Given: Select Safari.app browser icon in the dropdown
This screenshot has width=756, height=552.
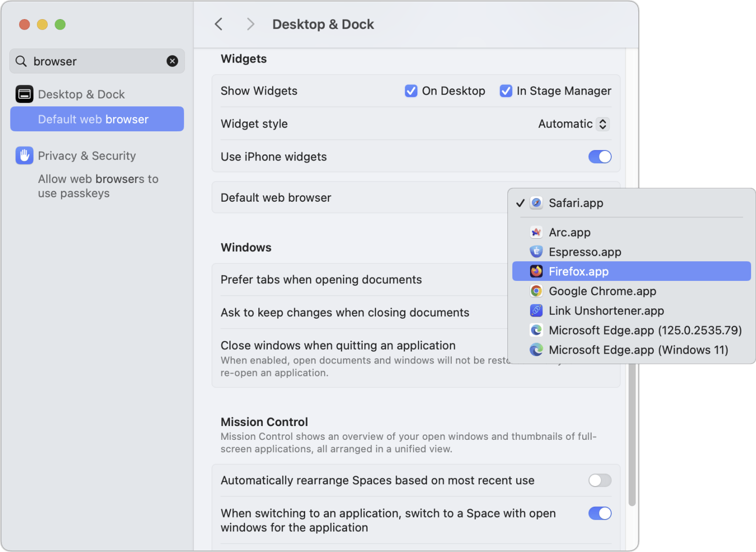Looking at the screenshot, I should [536, 203].
